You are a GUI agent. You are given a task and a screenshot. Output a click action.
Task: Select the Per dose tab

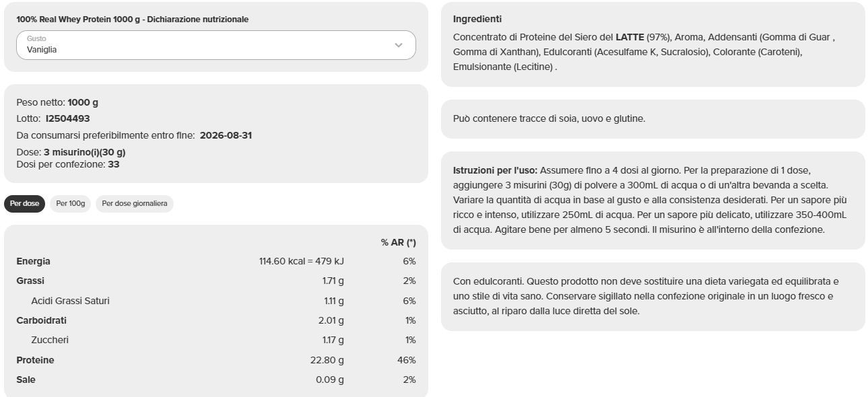(24, 203)
